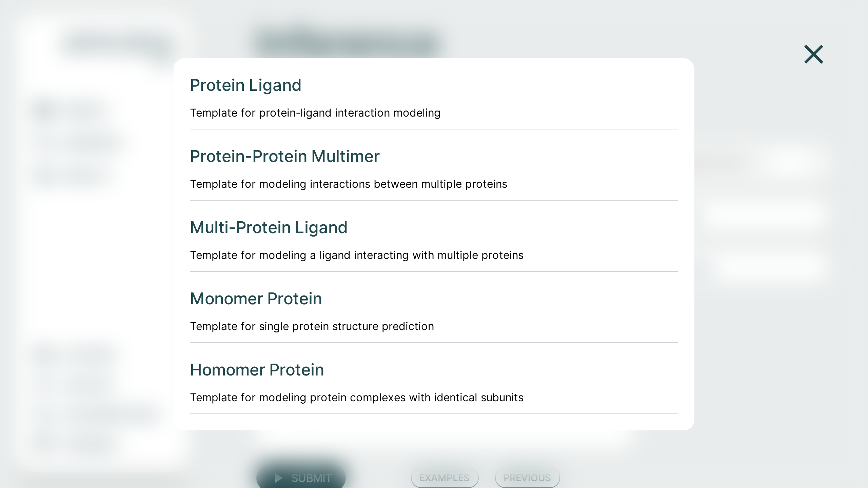Click the PREVIOUS button behind the dialog

(527, 478)
